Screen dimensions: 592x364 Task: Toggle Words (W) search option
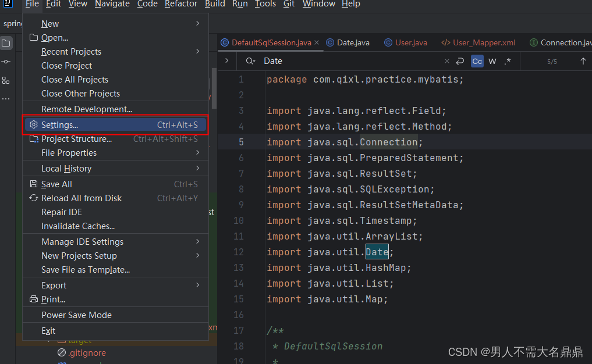(492, 61)
